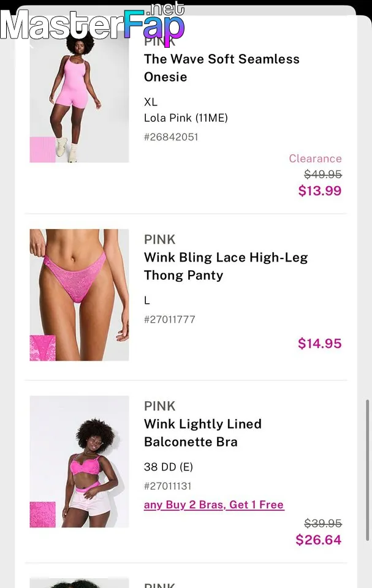This screenshot has width=372, height=588.
Task: Select the pink lace swatch on thong image
Action: tap(42, 348)
